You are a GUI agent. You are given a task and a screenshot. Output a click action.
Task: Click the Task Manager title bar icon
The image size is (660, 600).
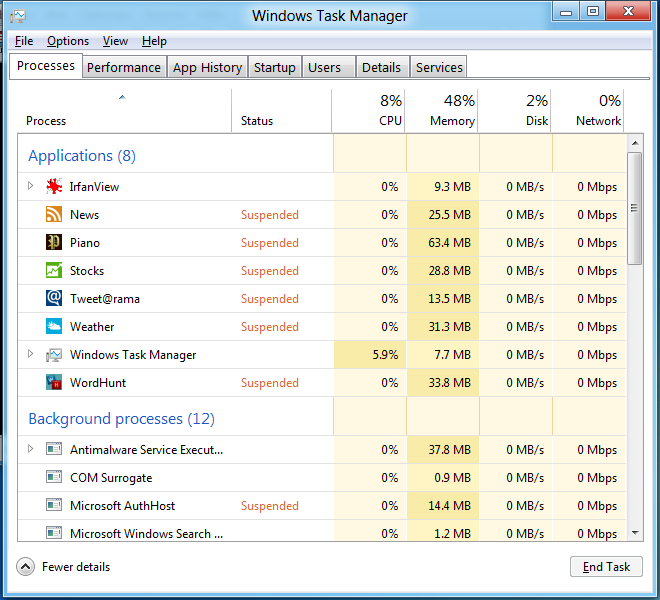[18, 16]
